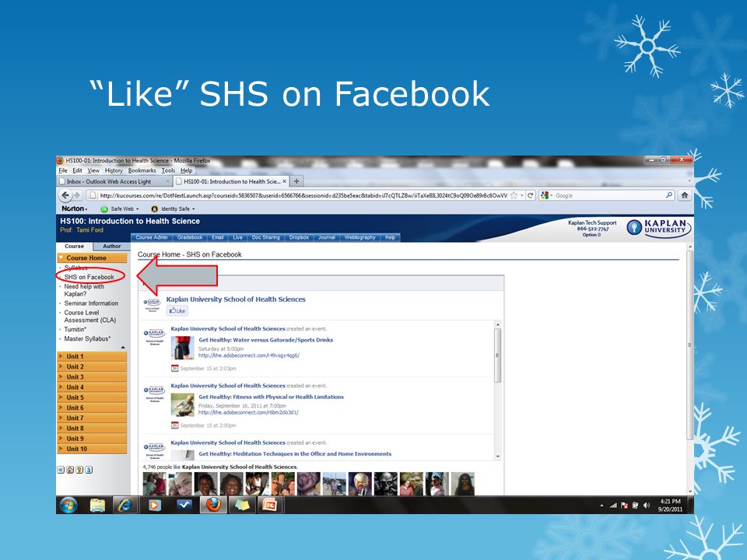Click the URL address bar
The height and width of the screenshot is (560, 747).
[303, 195]
